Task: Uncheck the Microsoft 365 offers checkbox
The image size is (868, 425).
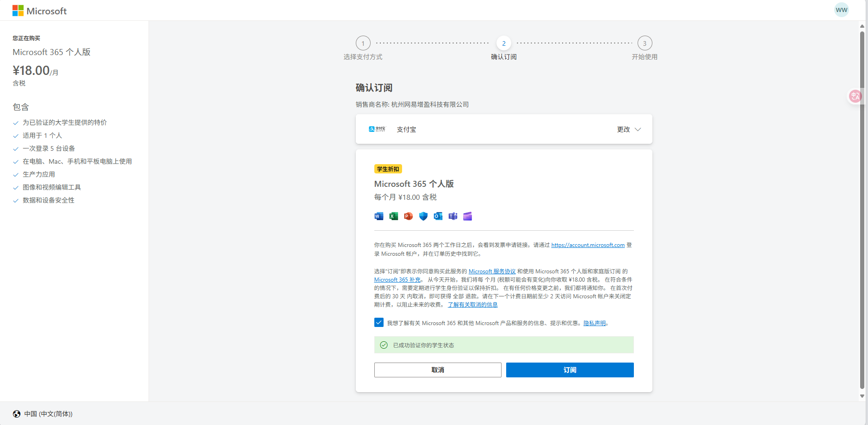Action: [378, 322]
